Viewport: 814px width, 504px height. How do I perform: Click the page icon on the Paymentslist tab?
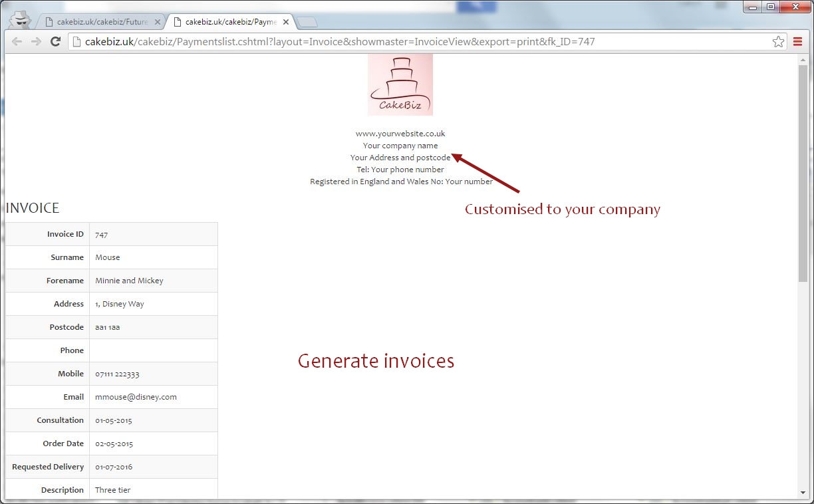click(178, 21)
